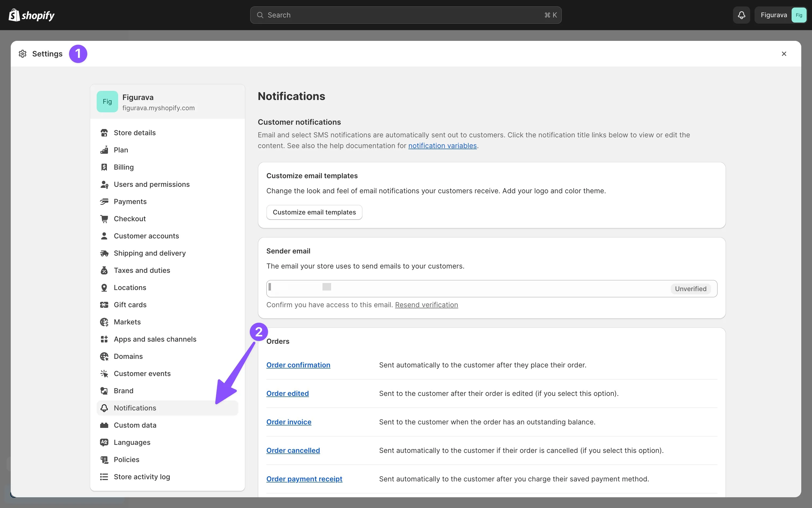Click the Gift cards icon
The image size is (812, 508).
104,305
